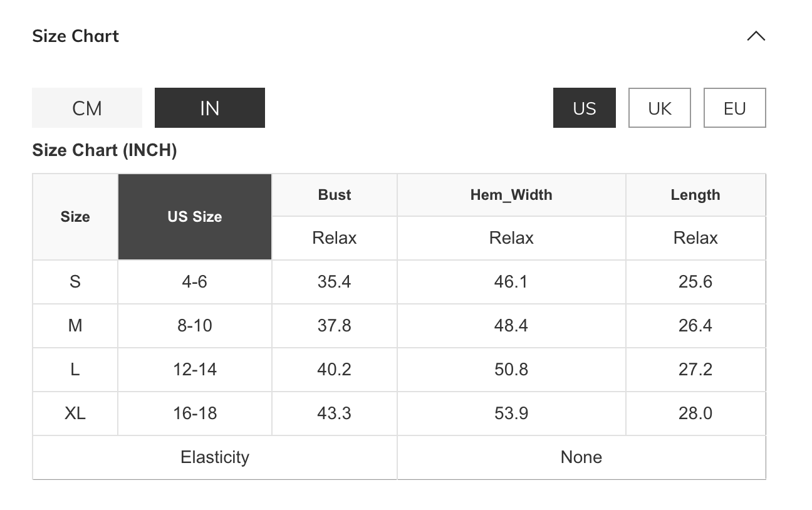Image resolution: width=812 pixels, height=510 pixels.
Task: Select the XL size row label
Action: click(x=75, y=414)
